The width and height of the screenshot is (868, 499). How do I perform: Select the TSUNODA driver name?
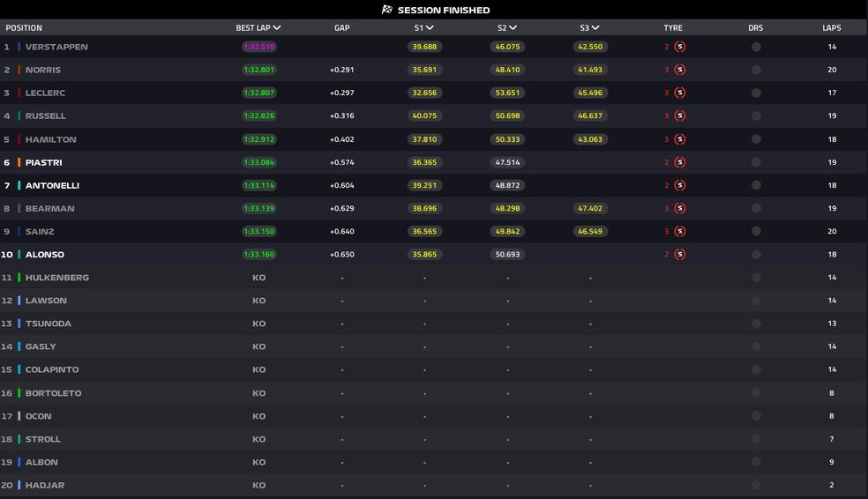[x=49, y=323]
